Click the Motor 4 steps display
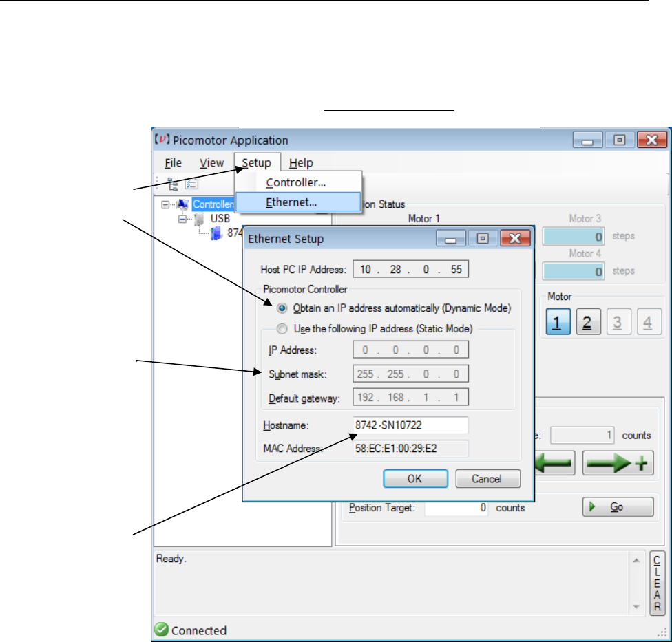672x642 pixels. pyautogui.click(x=574, y=271)
